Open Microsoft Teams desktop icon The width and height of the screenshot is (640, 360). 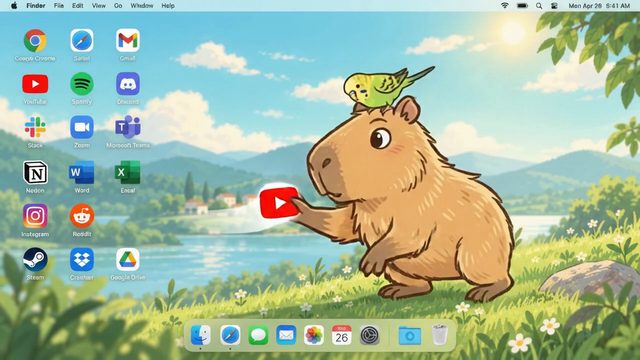128,127
